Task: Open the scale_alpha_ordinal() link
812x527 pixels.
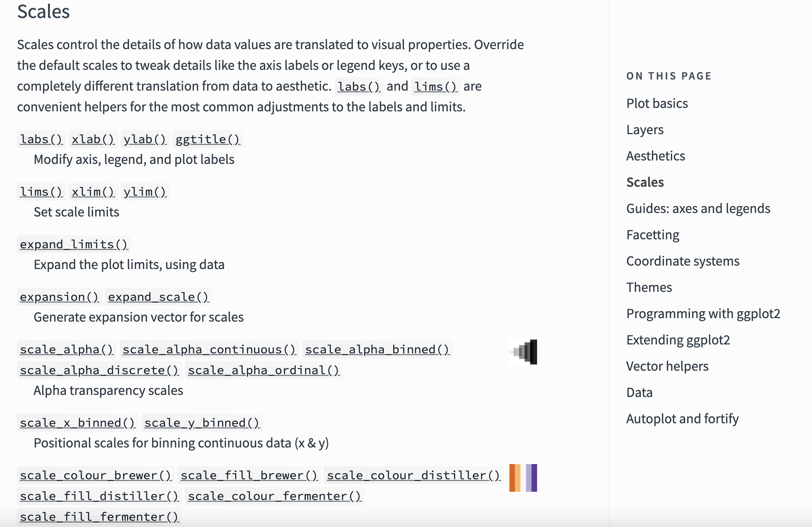Action: pyautogui.click(x=264, y=370)
